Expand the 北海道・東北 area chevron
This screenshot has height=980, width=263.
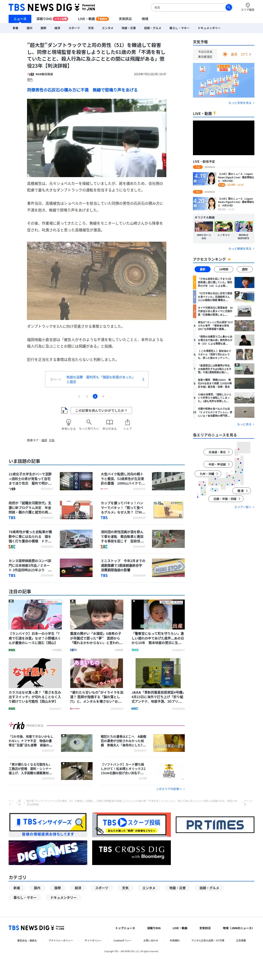[x=228, y=452]
